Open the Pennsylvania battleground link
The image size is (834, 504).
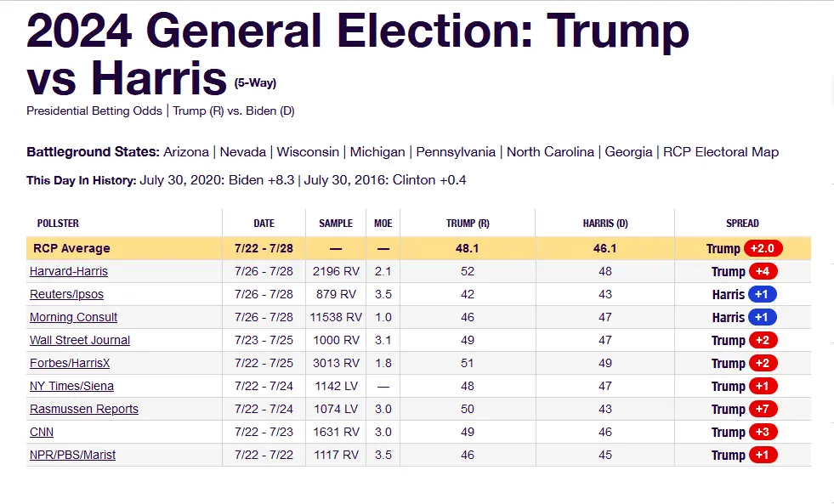click(x=456, y=152)
